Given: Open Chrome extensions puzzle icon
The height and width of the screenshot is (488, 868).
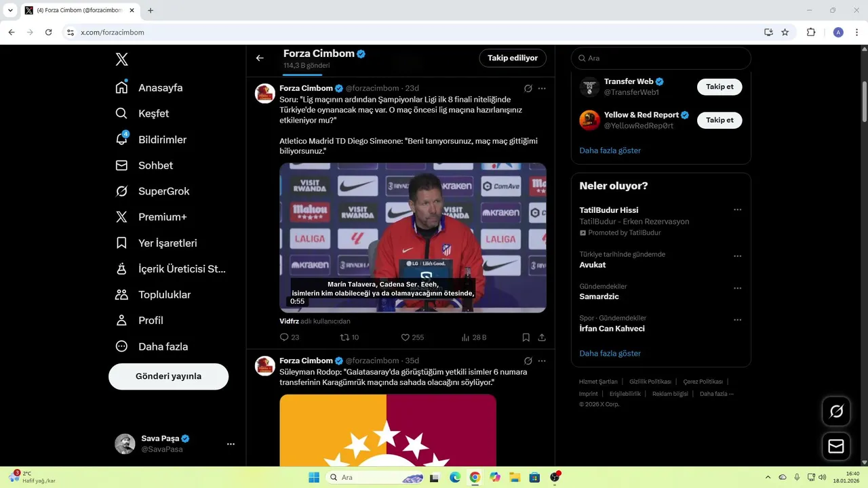Looking at the screenshot, I should click(x=811, y=32).
